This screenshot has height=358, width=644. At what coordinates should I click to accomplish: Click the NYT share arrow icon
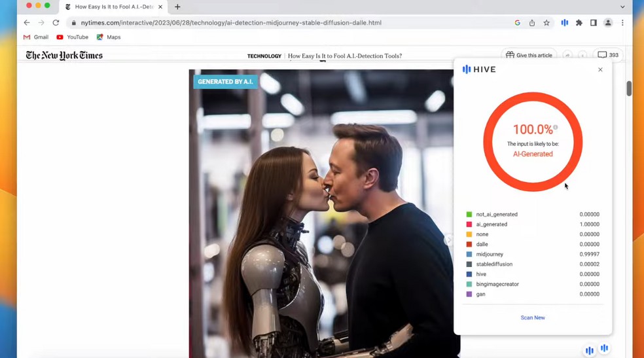567,55
